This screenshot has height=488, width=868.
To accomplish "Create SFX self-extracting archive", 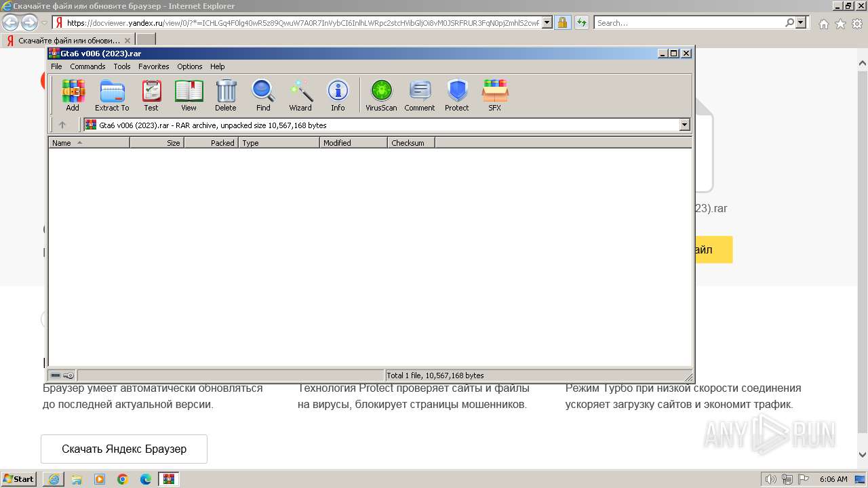I will point(495,95).
